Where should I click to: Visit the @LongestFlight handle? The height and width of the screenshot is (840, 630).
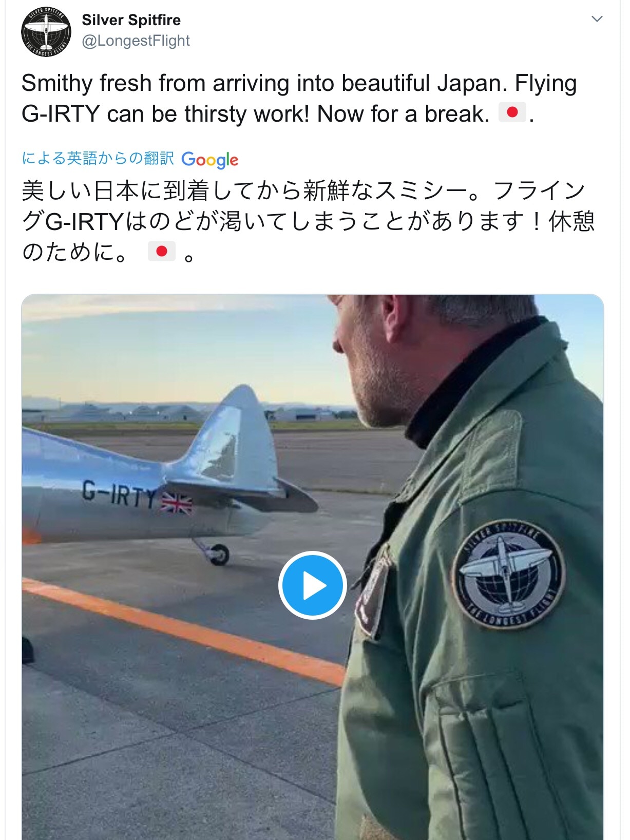pyautogui.click(x=136, y=41)
